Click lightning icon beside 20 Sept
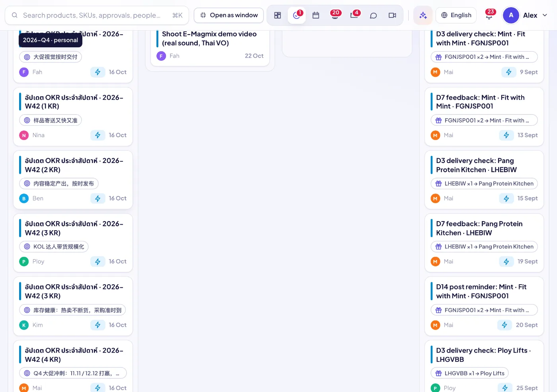557x392 pixels. [504, 325]
